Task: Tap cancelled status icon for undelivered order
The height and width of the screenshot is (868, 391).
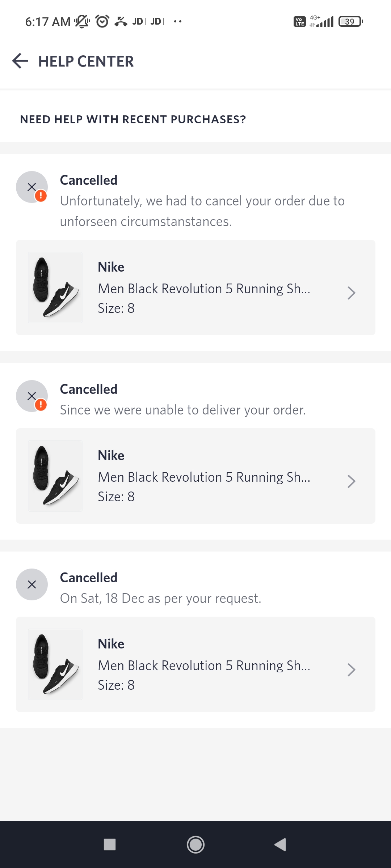Action: [x=32, y=396]
